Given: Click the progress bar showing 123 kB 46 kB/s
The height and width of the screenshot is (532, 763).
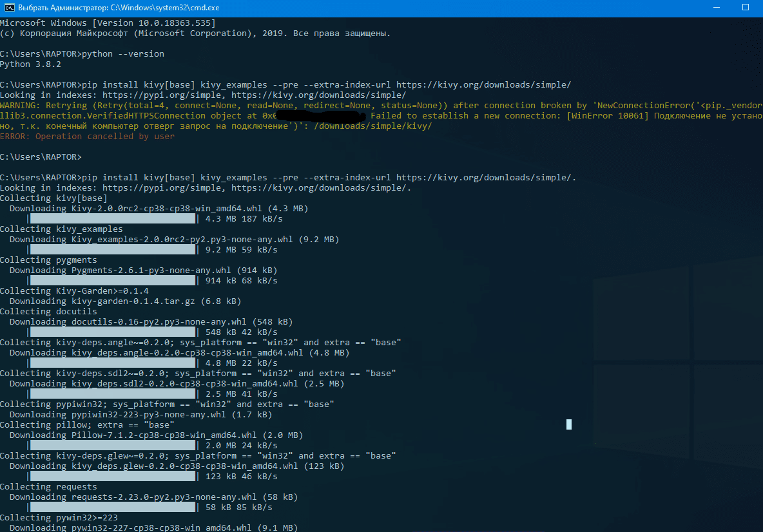Looking at the screenshot, I should point(111,477).
